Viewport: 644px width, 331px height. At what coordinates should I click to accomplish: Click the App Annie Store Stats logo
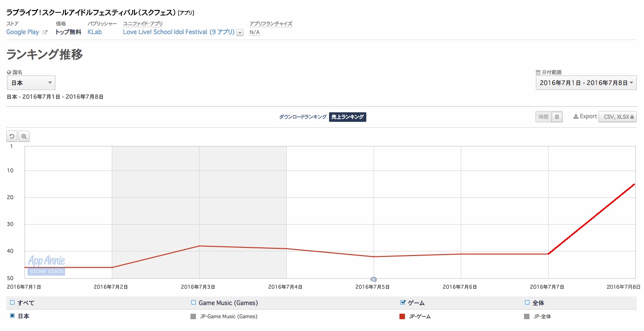(x=46, y=266)
